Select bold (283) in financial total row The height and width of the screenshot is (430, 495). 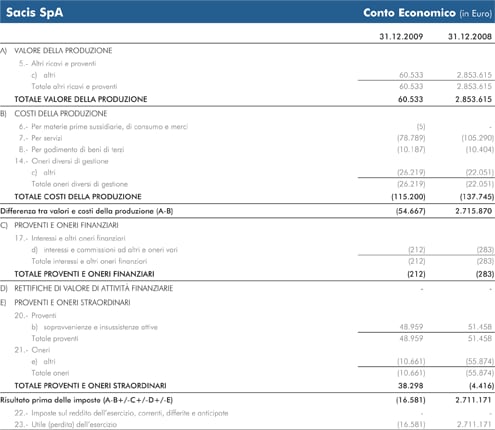tap(485, 274)
